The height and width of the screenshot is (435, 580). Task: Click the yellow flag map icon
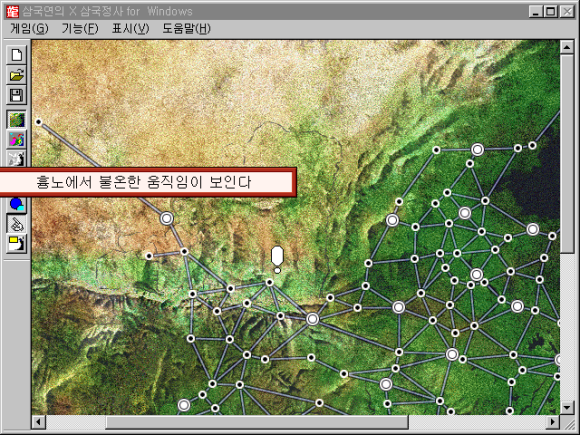(x=17, y=243)
